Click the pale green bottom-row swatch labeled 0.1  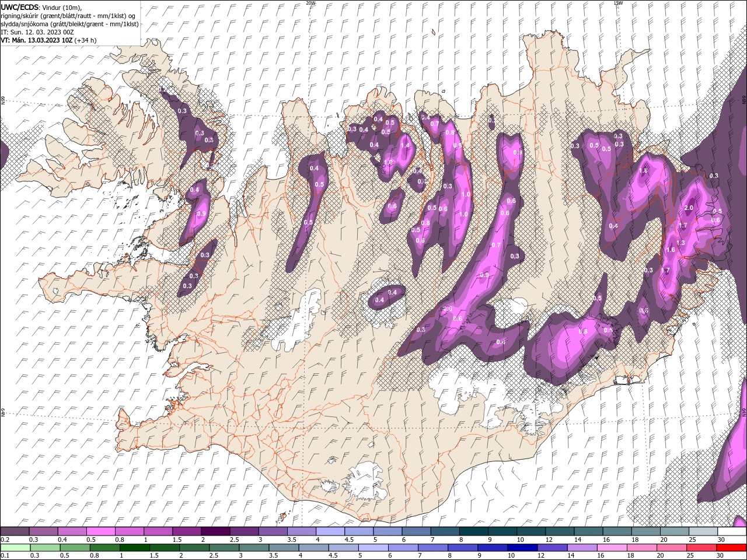(15, 548)
